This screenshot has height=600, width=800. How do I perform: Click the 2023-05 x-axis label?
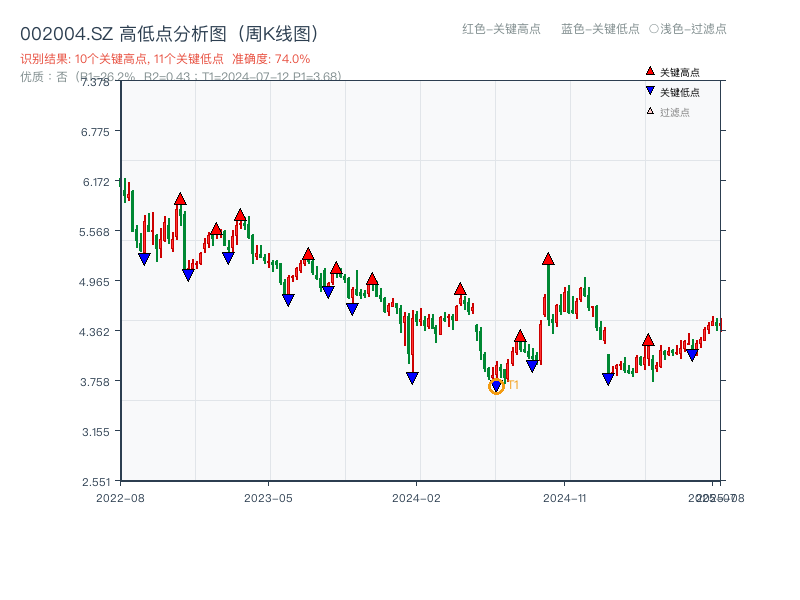click(268, 497)
